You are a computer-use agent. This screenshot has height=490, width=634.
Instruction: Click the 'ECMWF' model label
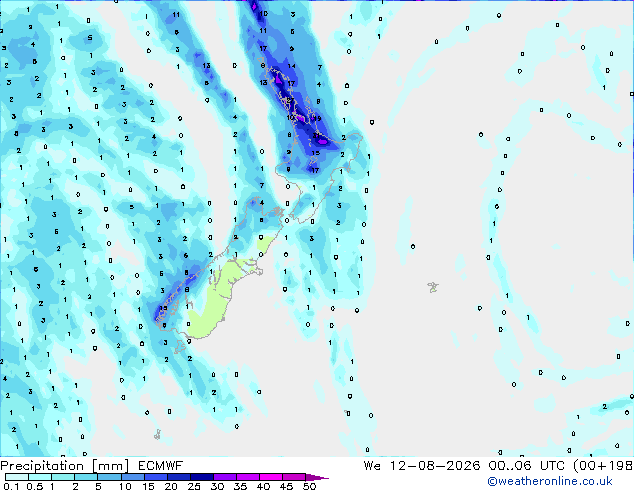[x=161, y=466]
